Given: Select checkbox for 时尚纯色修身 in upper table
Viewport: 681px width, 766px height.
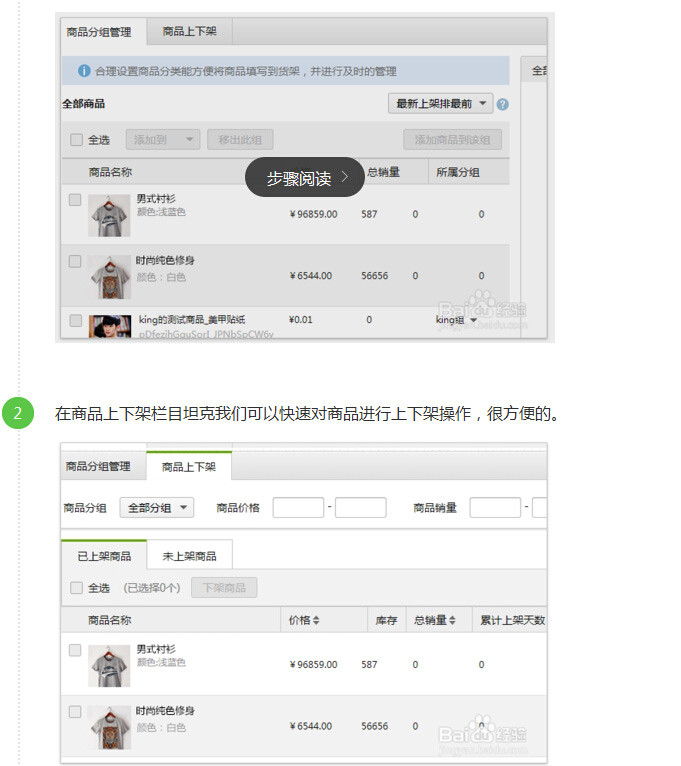Looking at the screenshot, I should point(75,261).
